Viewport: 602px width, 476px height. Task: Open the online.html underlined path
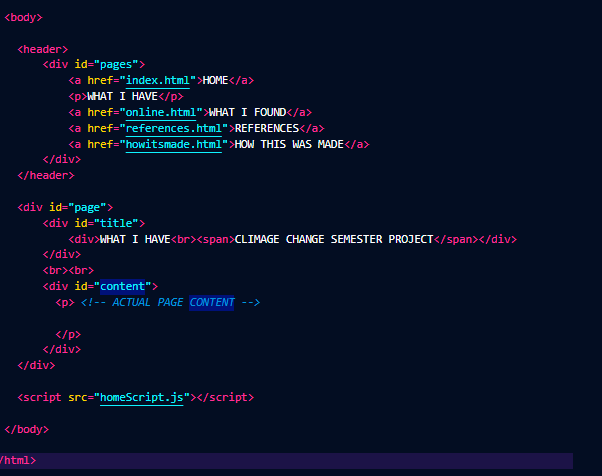pos(160,112)
